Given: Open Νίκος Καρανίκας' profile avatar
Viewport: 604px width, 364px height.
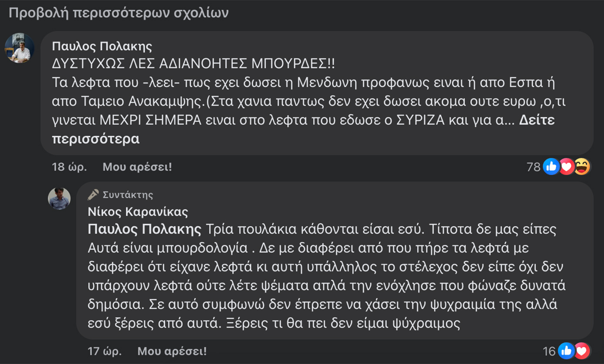Looking at the screenshot, I should [x=58, y=199].
